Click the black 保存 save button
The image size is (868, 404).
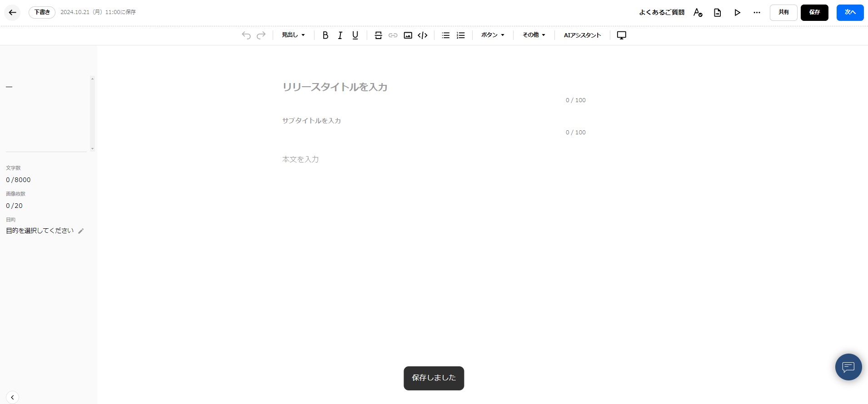click(814, 13)
